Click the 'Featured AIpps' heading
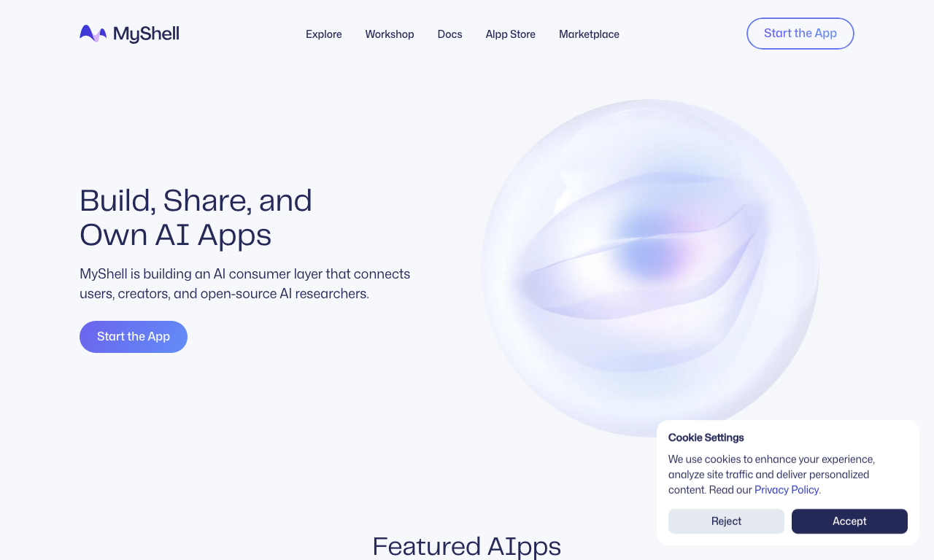The height and width of the screenshot is (560, 934). 467,546
